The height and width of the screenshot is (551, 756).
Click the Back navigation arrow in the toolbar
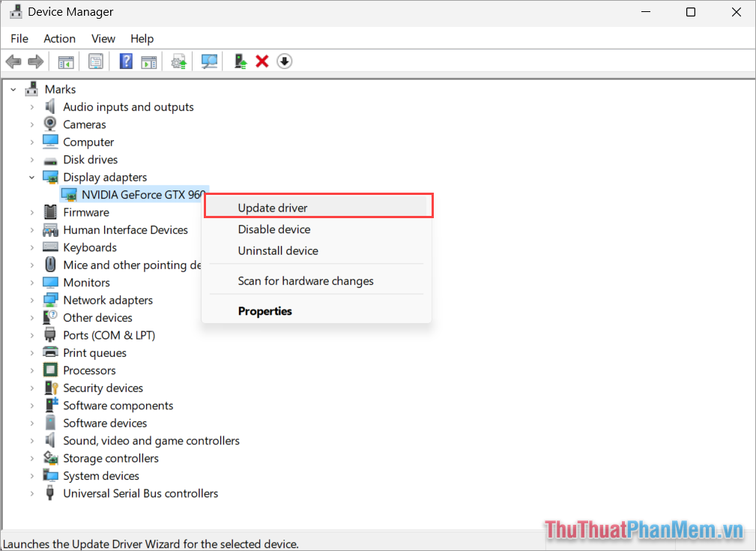[x=13, y=61]
